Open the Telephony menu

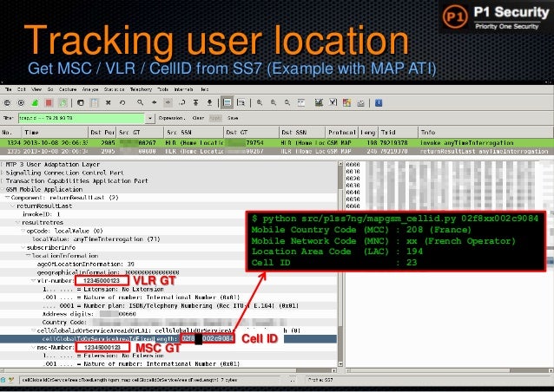[141, 89]
